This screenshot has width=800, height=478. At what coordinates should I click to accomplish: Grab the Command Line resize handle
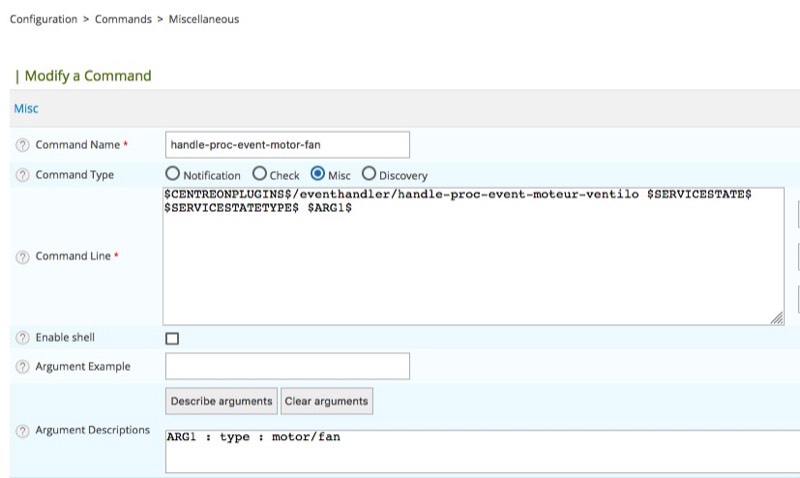(x=777, y=318)
